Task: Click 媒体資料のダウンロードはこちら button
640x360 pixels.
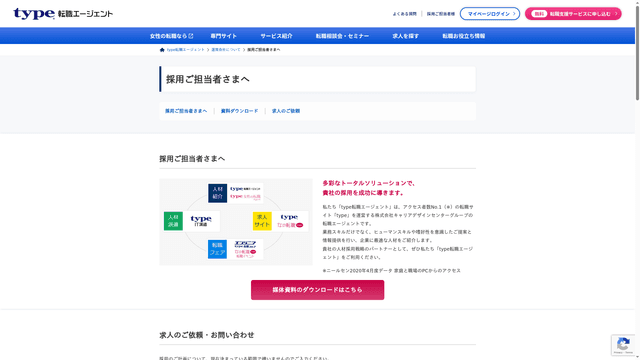Action: [x=318, y=290]
